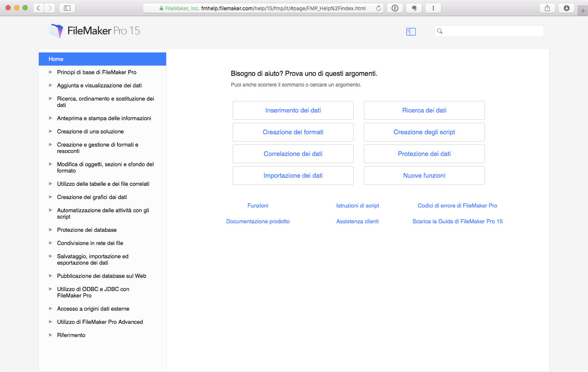The height and width of the screenshot is (372, 588).
Task: Open 'Utilizzo di ODBC e JDBC' topic
Action: [x=93, y=292]
